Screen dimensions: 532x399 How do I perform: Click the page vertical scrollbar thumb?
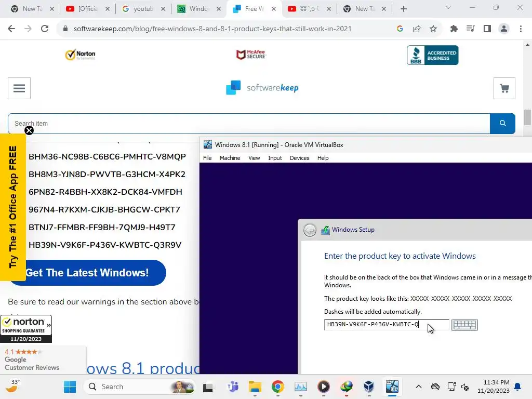pyautogui.click(x=527, y=117)
